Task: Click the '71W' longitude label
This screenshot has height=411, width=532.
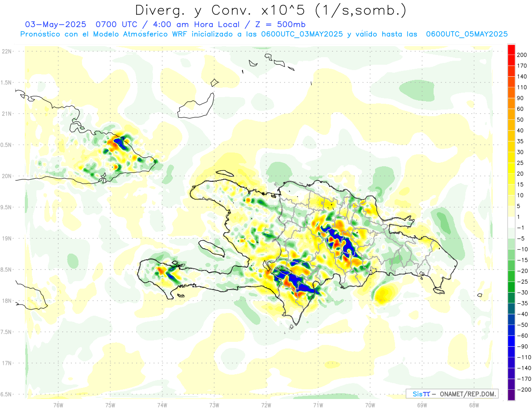Action: [318, 405]
